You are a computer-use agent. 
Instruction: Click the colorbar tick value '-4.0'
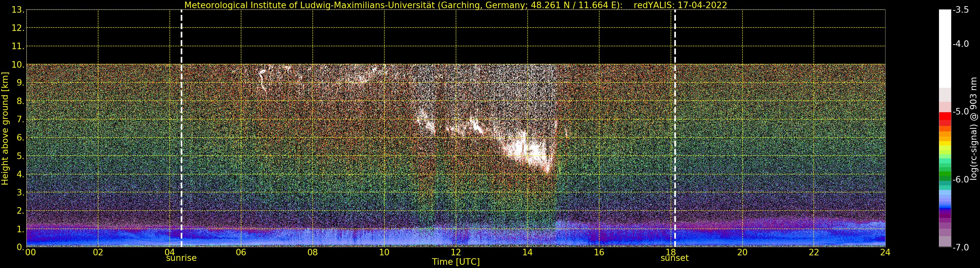960,44
